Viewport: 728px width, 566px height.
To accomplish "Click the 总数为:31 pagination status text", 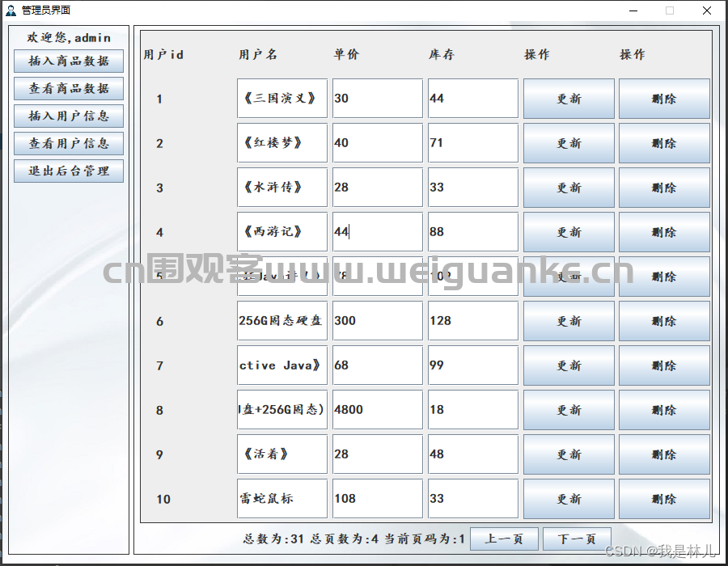I will (273, 539).
